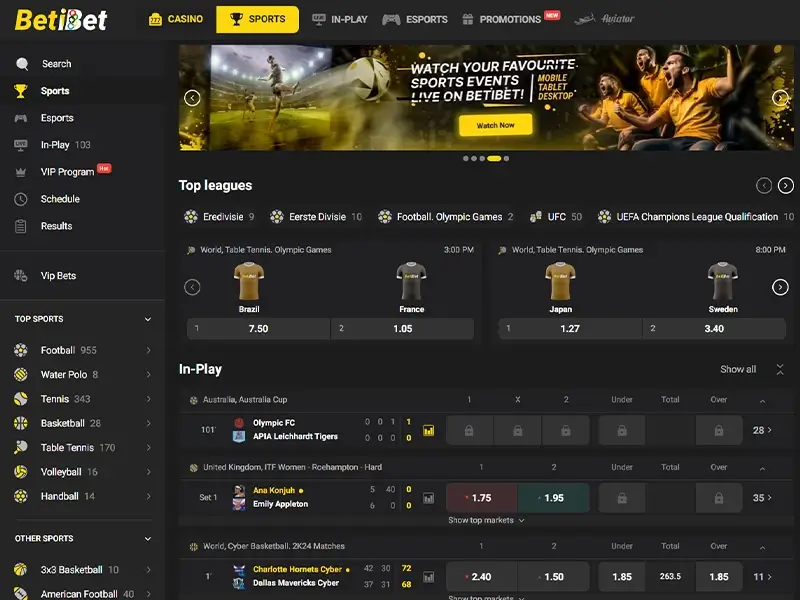Select odds 7.50 for Brazil
The image size is (800, 600).
(258, 329)
